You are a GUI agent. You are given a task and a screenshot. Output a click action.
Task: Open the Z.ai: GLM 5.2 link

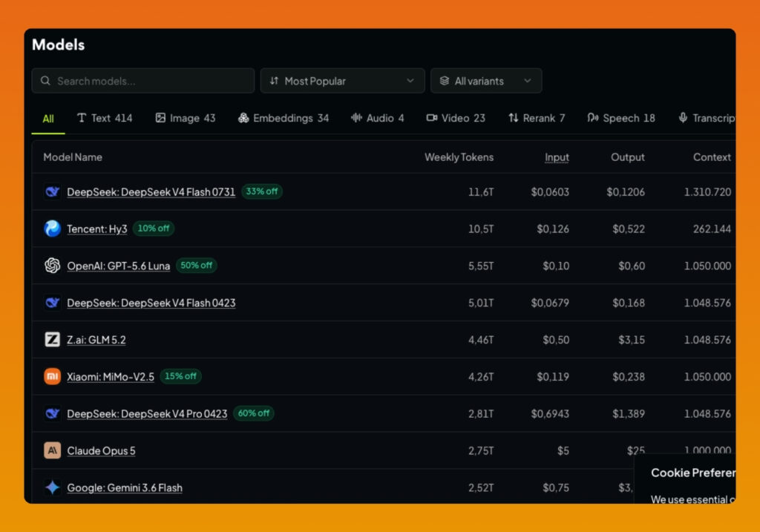[96, 340]
